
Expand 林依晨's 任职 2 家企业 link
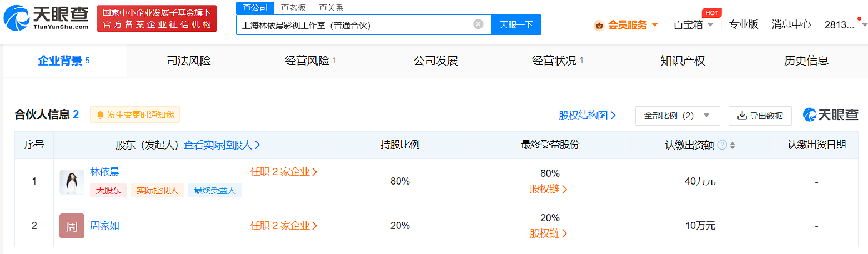point(284,172)
